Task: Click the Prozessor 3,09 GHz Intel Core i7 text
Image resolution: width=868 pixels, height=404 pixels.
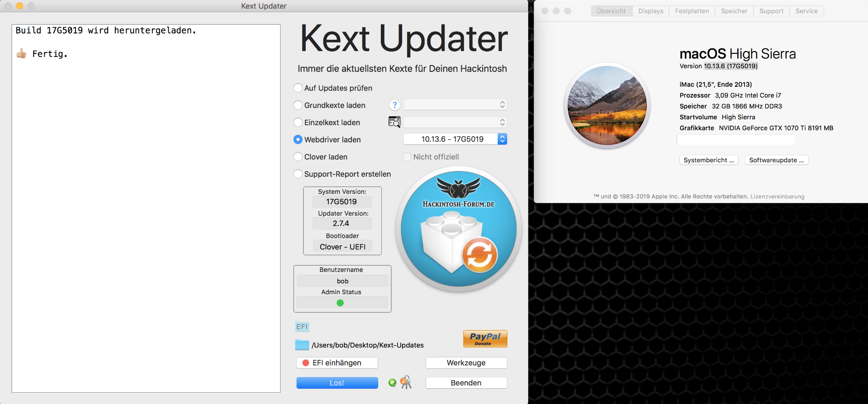Action: [730, 95]
